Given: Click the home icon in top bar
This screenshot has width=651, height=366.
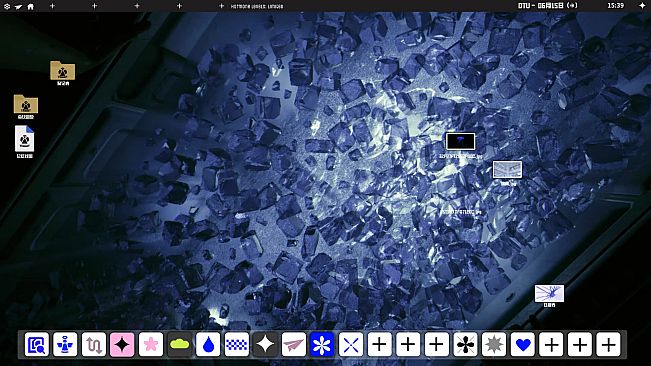Looking at the screenshot, I should (x=30, y=6).
